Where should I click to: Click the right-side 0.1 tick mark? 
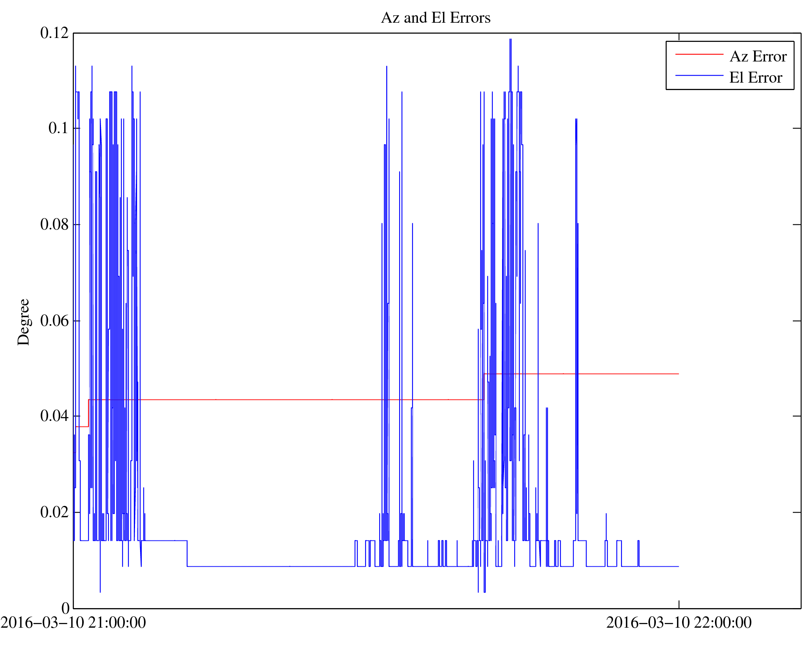(796, 128)
